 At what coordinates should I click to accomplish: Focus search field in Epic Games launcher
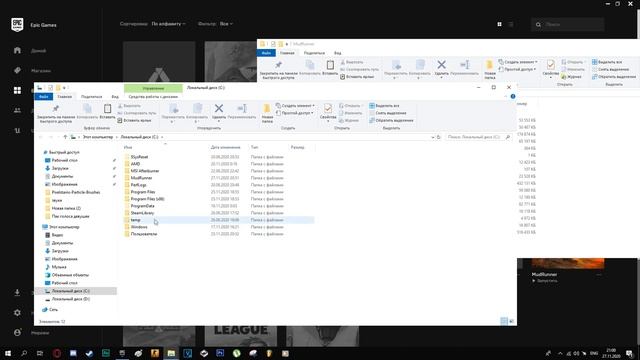coord(568,24)
